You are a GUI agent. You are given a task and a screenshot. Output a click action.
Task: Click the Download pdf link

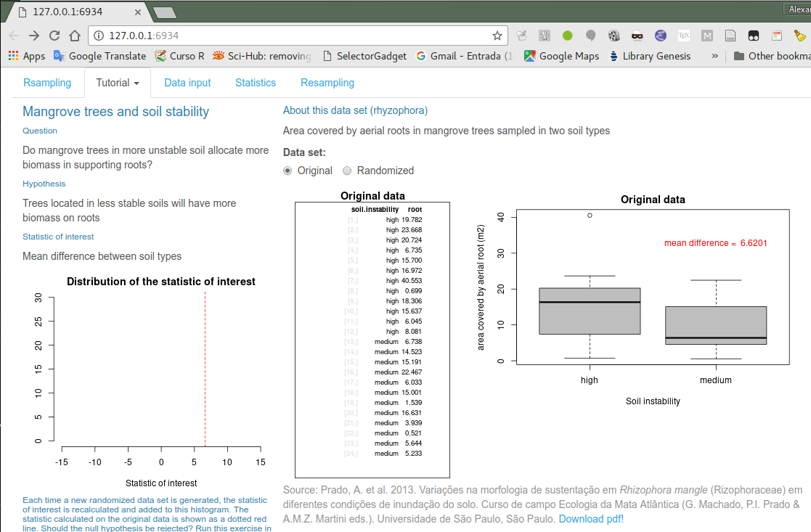tap(590, 520)
